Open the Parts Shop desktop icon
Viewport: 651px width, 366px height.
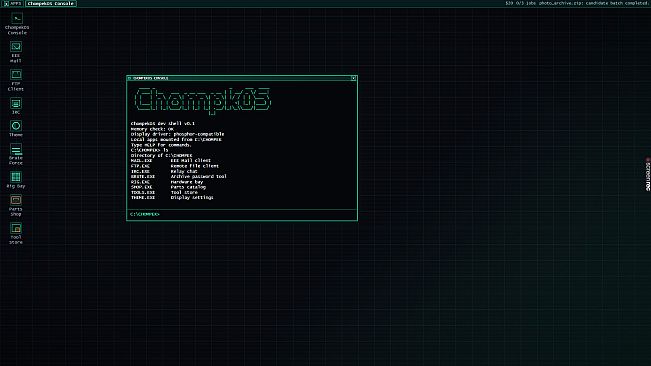(x=16, y=205)
